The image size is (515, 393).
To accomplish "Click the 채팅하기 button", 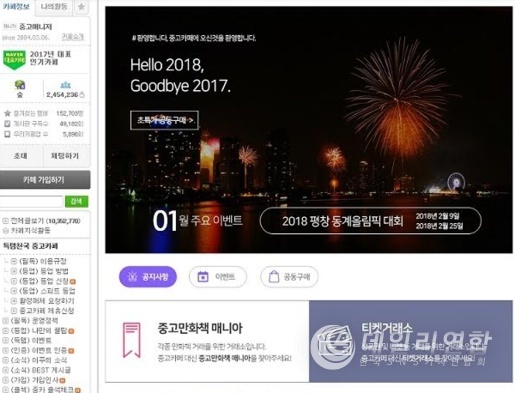I will (65, 156).
